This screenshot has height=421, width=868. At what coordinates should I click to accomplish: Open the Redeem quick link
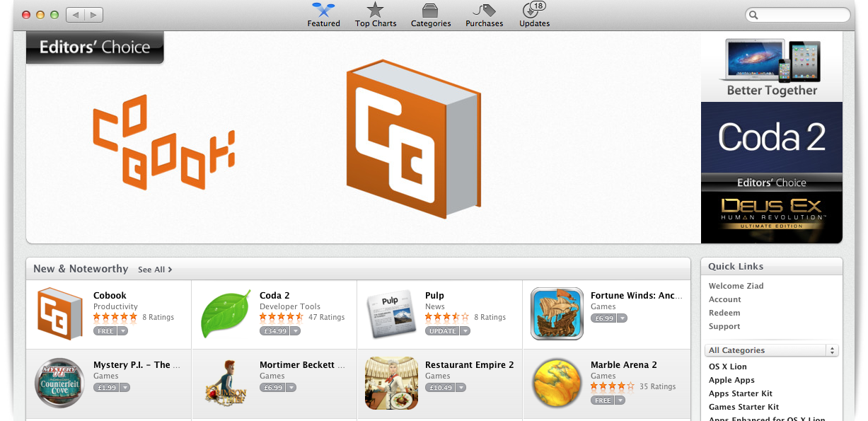click(x=724, y=313)
